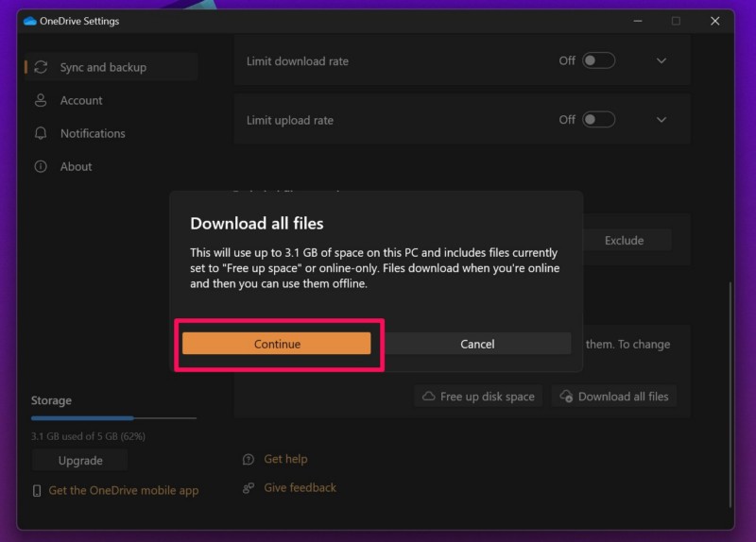Screen dimensions: 756x542
Task: Click the Sync and backup icon
Action: pyautogui.click(x=41, y=67)
